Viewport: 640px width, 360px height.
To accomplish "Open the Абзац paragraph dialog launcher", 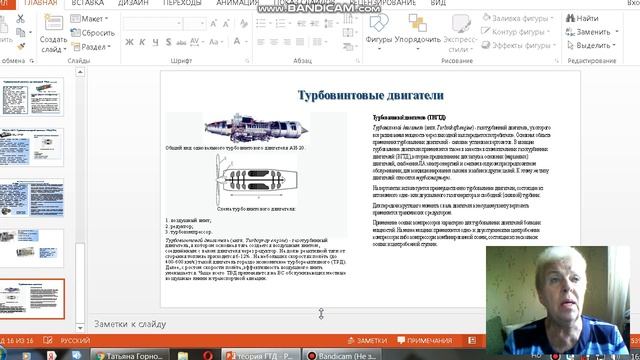I will click(x=358, y=60).
